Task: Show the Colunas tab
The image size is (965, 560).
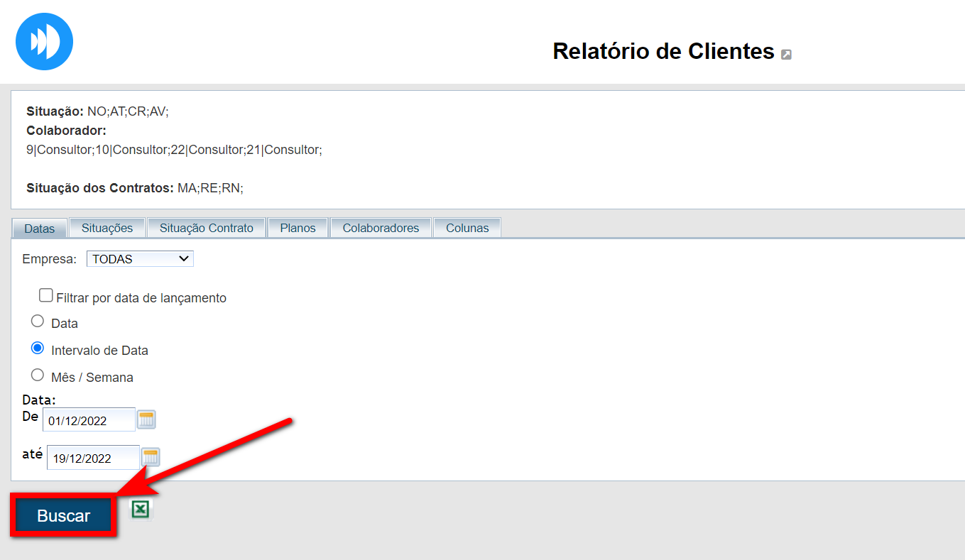Action: [467, 228]
